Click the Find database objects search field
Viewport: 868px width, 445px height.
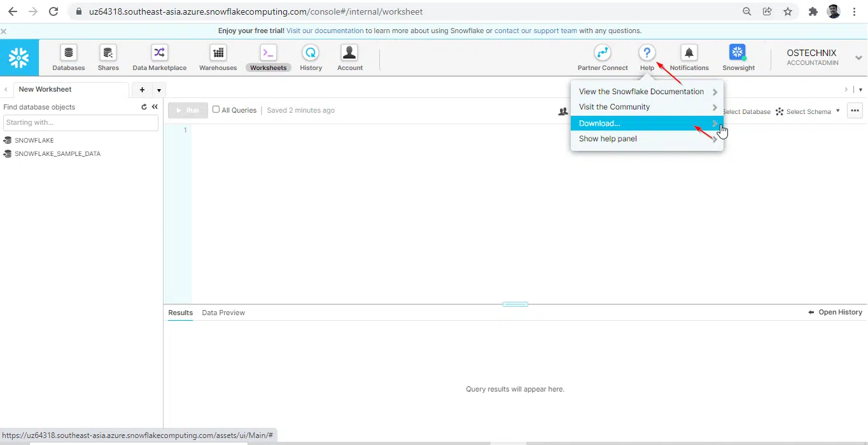81,122
